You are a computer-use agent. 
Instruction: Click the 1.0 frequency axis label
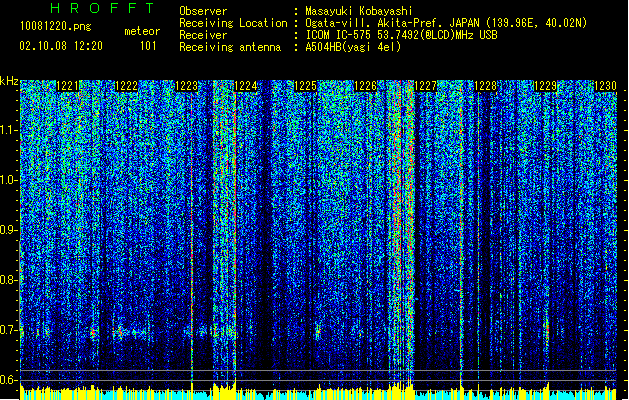coord(9,180)
